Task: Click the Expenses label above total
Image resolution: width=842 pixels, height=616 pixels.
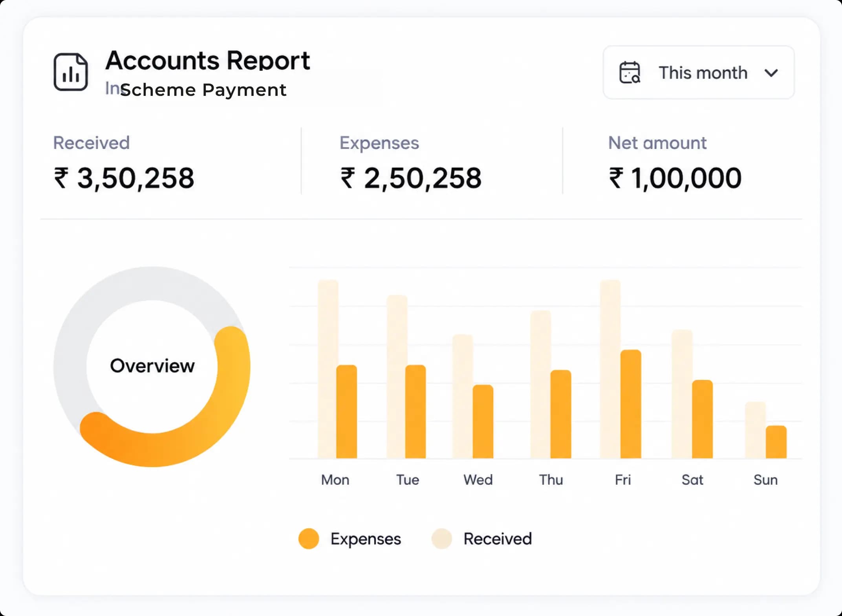Action: coord(379,143)
